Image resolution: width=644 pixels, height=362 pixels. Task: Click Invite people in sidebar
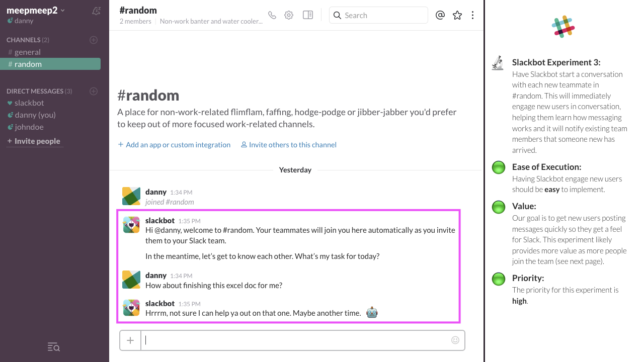click(x=33, y=141)
